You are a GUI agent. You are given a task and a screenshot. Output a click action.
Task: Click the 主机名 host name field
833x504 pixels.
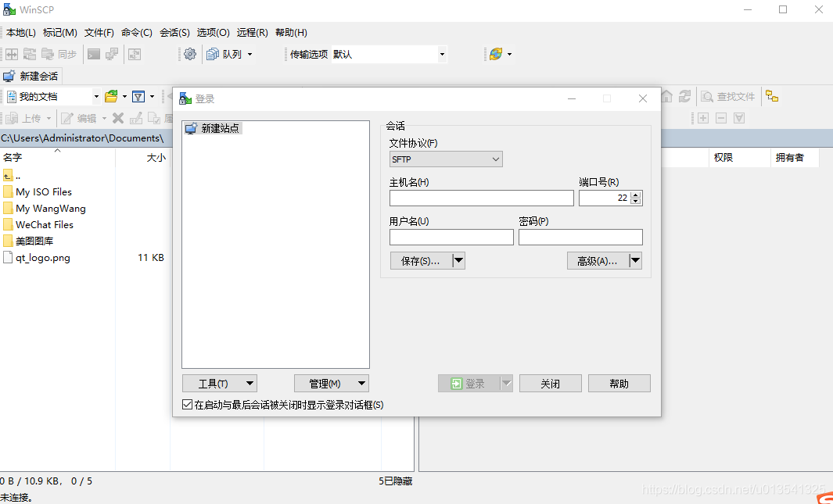[481, 198]
